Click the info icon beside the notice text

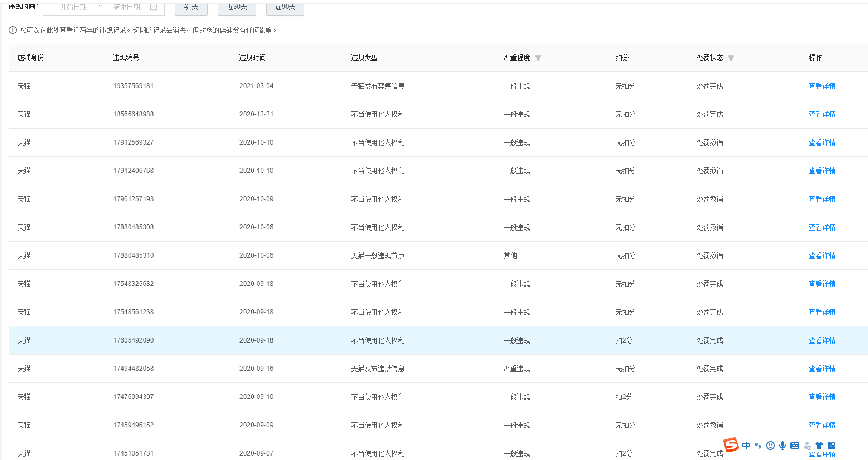tap(13, 30)
